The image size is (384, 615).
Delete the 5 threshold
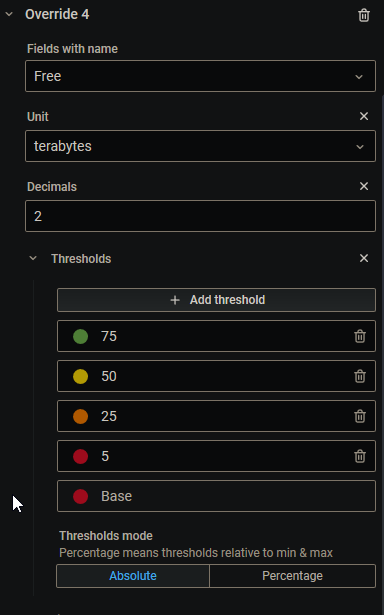[360, 456]
